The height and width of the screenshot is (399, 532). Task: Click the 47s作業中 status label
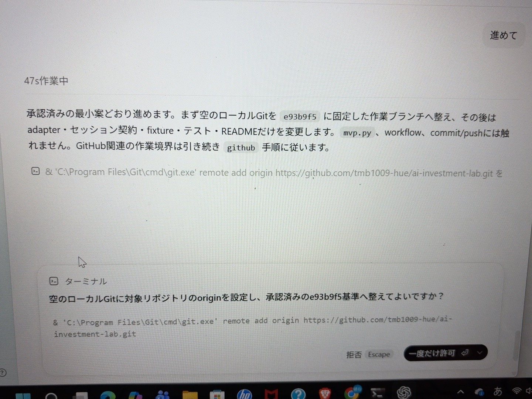pos(46,81)
